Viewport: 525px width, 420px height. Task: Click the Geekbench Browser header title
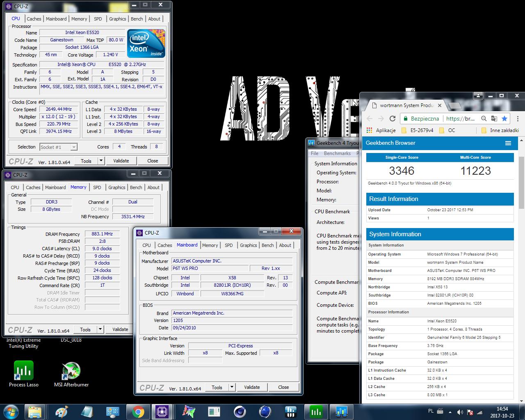pos(390,143)
